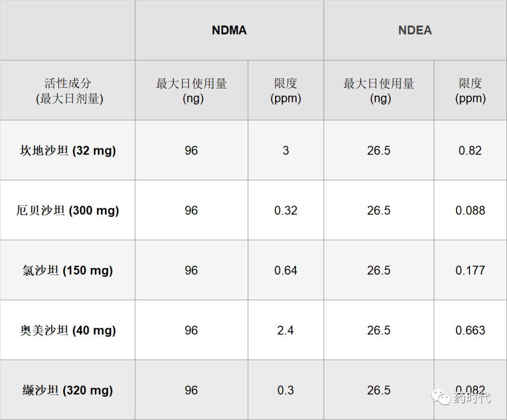Select the 氯沙坦 (150 mg) row label
Image resolution: width=507 pixels, height=420 pixels.
(68, 270)
